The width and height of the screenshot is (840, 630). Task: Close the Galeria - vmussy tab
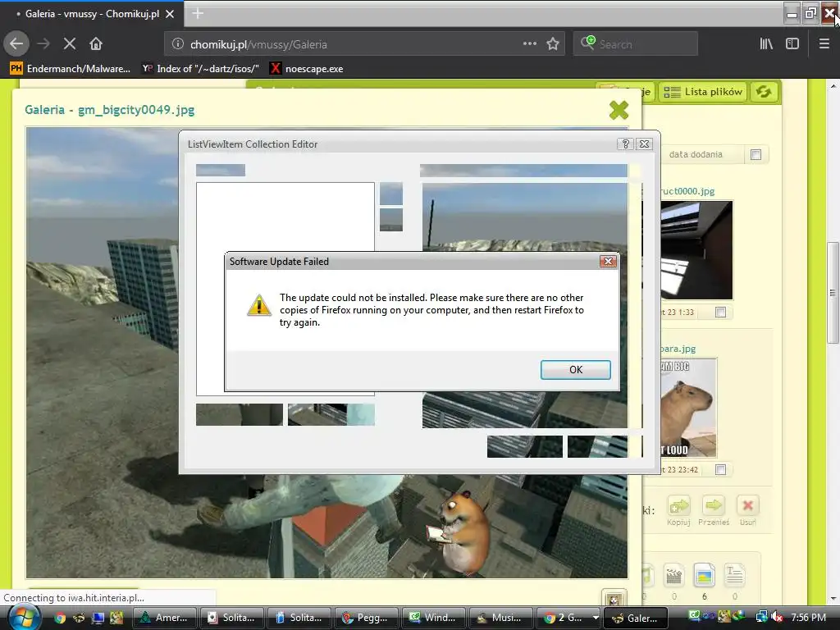170,14
